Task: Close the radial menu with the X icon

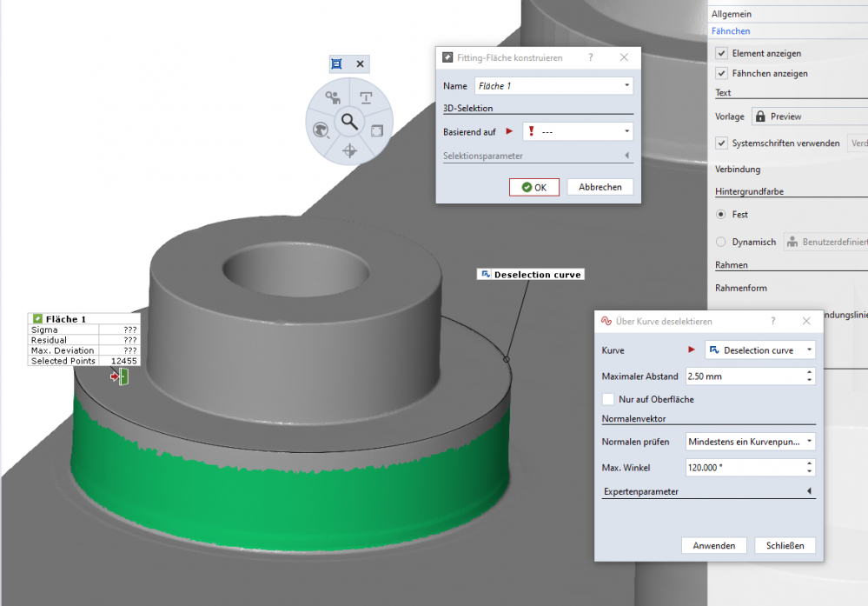Action: tap(360, 63)
